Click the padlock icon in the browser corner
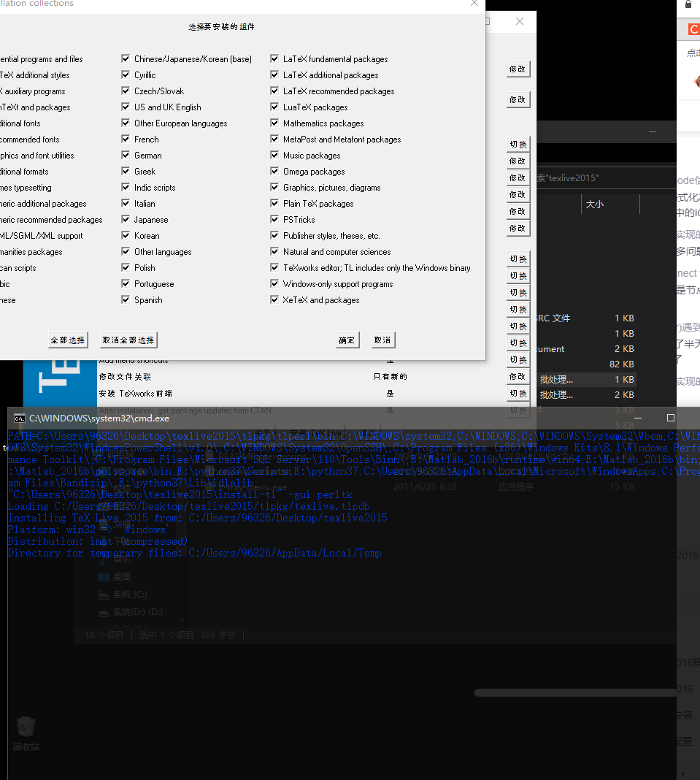The height and width of the screenshot is (780, 700). click(x=688, y=4)
